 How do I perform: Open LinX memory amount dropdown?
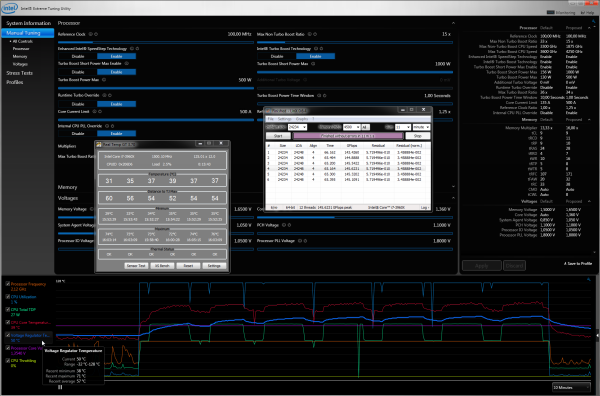pos(351,127)
